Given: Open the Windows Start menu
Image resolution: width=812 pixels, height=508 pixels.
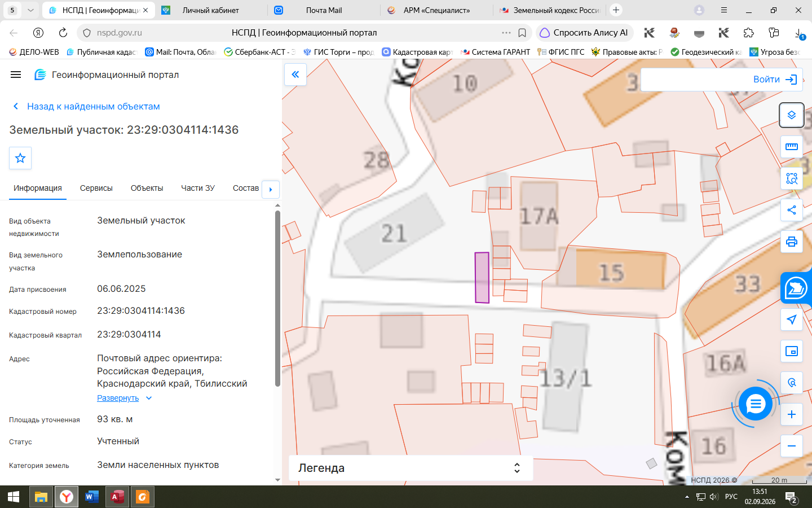Looking at the screenshot, I should point(14,497).
